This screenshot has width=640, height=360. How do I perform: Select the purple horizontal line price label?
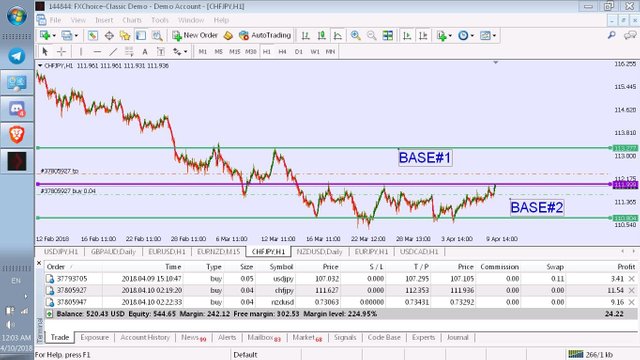(x=625, y=184)
